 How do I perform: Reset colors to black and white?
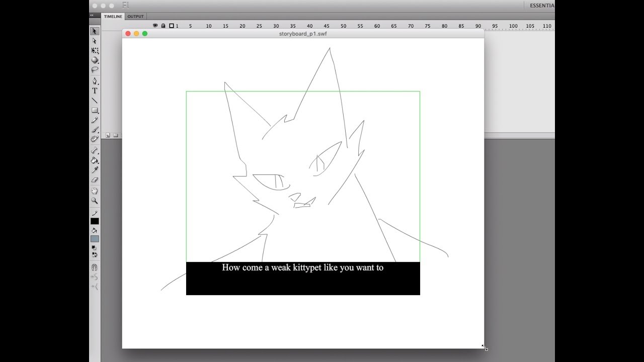click(x=94, y=247)
